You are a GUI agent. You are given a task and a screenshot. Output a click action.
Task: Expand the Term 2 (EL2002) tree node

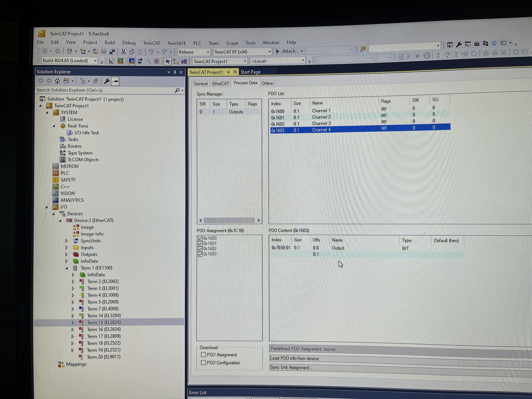[x=73, y=282]
